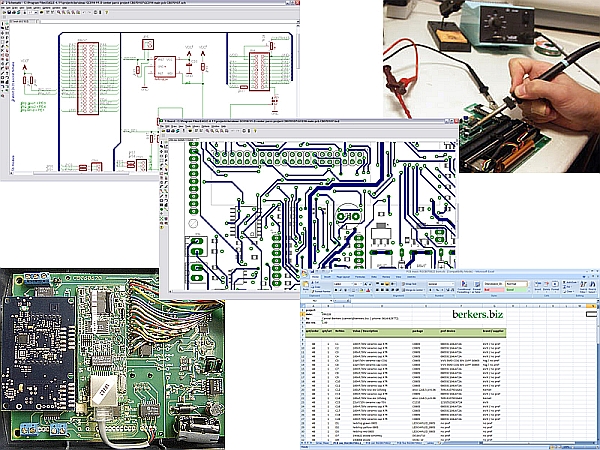Open the font name dropdown in Excel
Viewport: 600px width, 450px height.
pos(352,284)
